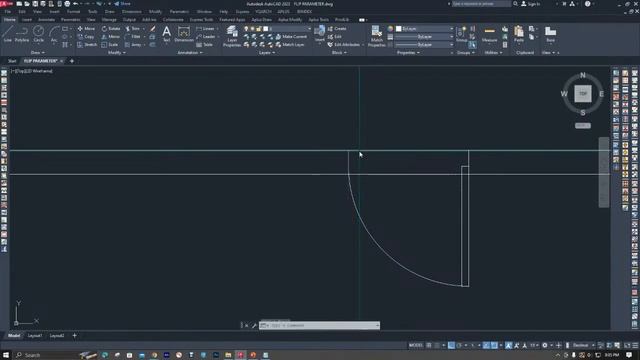Click Make Current layer
This screenshot has width=640, height=360.
click(291, 37)
